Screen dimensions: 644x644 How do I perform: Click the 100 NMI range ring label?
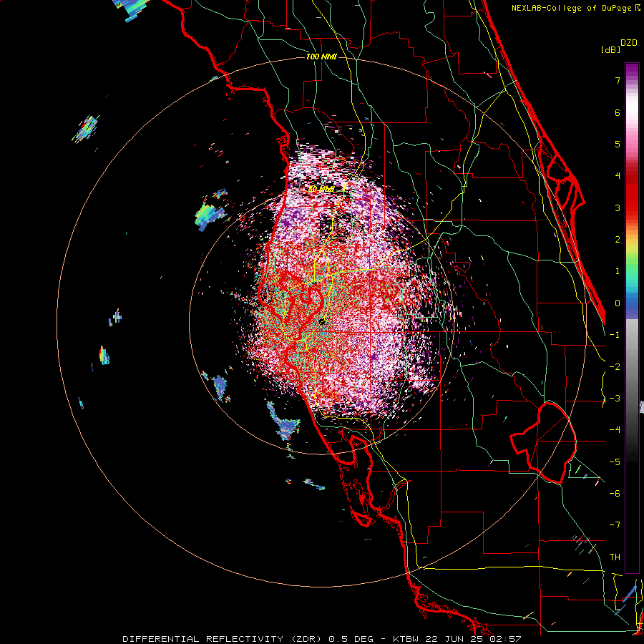[x=321, y=57]
